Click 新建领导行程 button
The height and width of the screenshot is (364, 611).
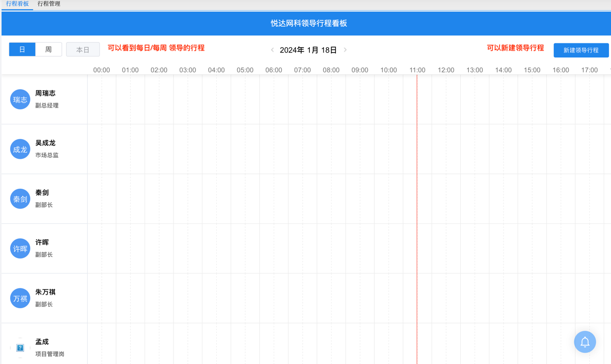coord(581,50)
